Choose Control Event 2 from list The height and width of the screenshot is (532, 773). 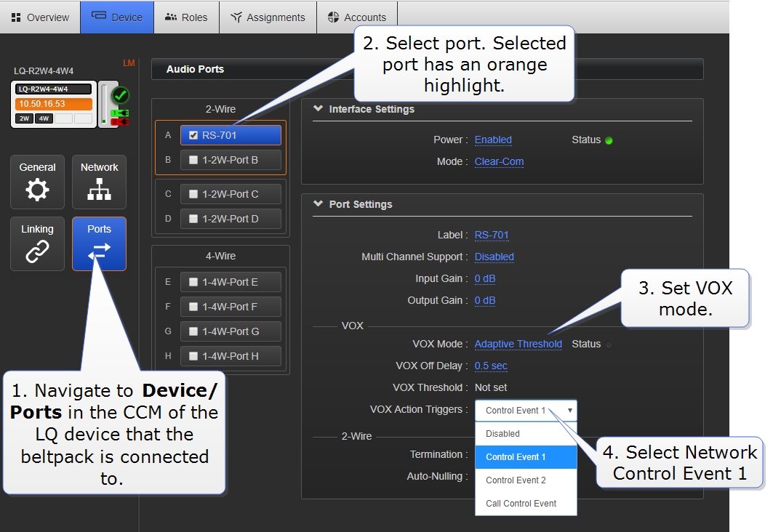click(x=516, y=480)
